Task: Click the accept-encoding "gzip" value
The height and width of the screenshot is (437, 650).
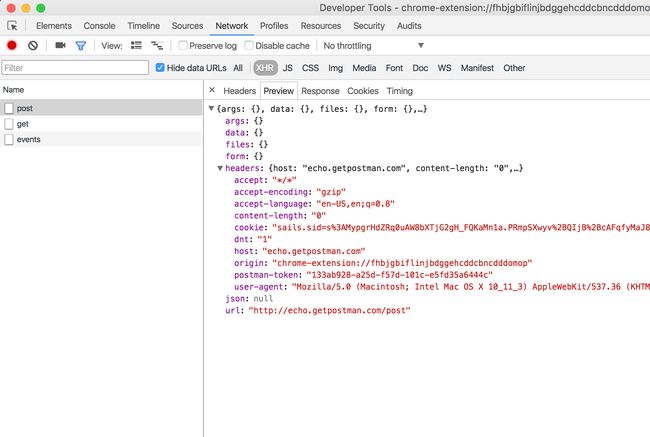Action: click(x=331, y=192)
